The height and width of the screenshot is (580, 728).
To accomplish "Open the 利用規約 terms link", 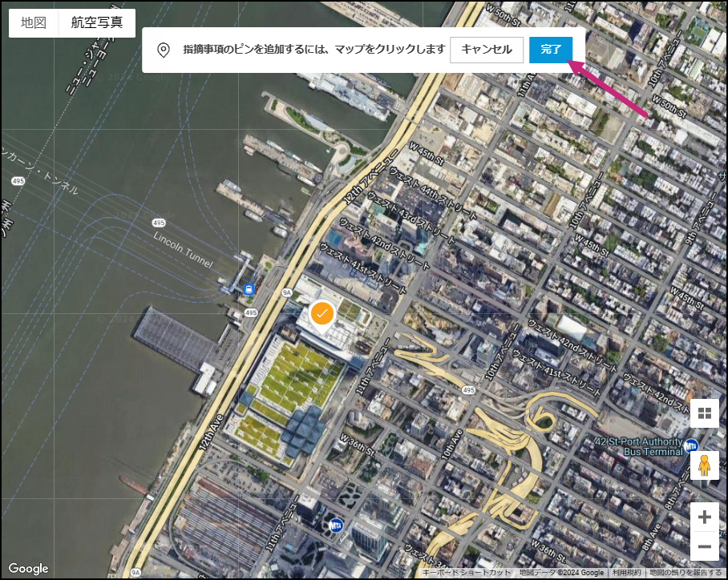I will (626, 573).
